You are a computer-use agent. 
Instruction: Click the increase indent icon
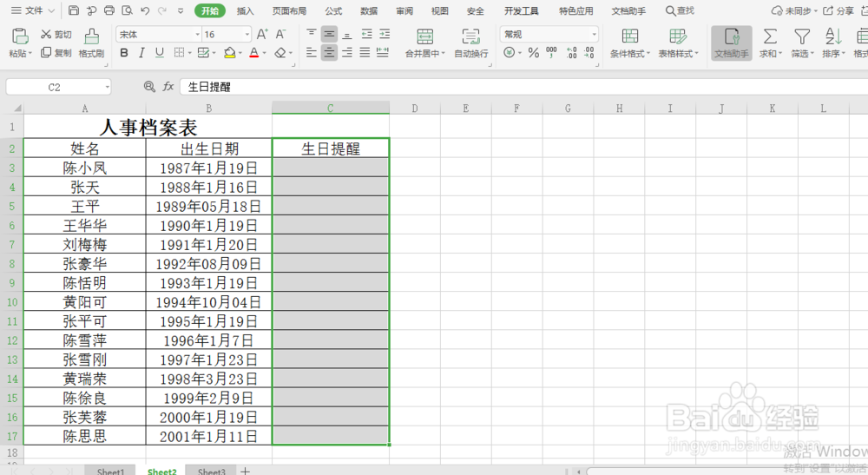pyautogui.click(x=385, y=35)
